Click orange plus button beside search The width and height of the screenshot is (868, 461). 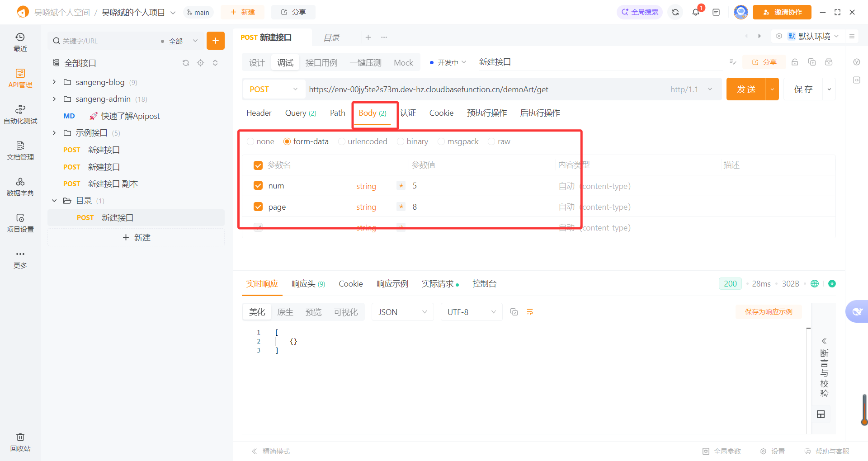216,41
